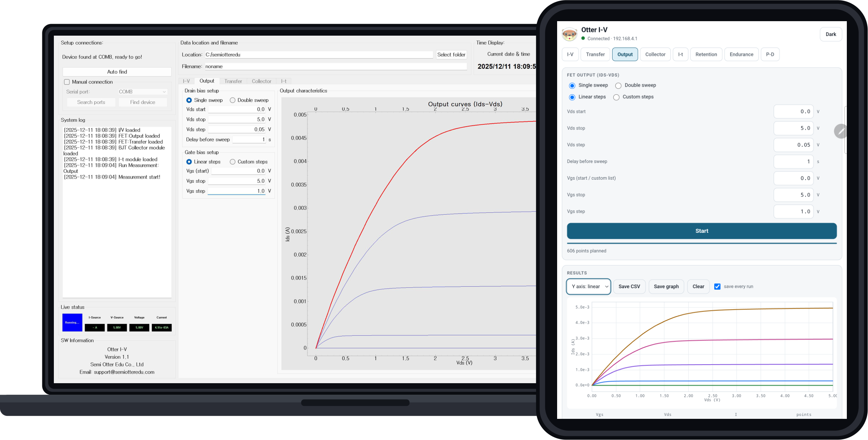Click the tablet Delay before sweep field
868x440 pixels.
(793, 162)
